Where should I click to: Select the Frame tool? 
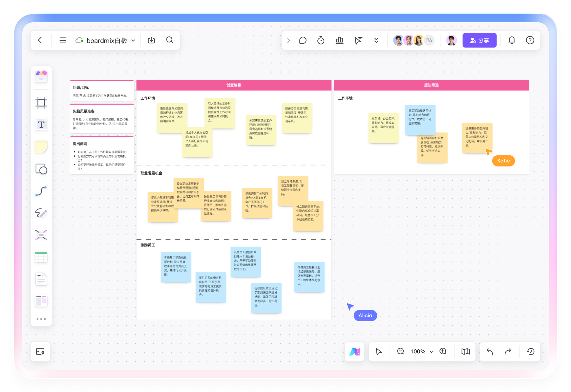tap(41, 103)
